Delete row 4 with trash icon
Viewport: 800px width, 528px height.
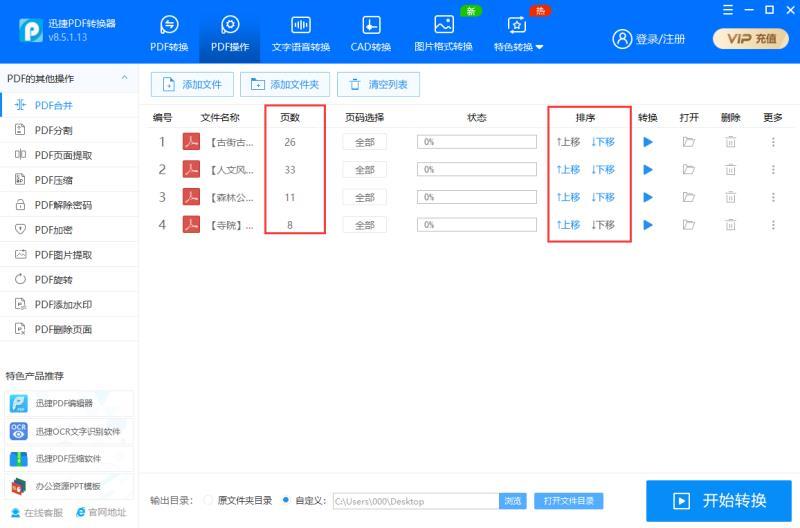(x=731, y=224)
